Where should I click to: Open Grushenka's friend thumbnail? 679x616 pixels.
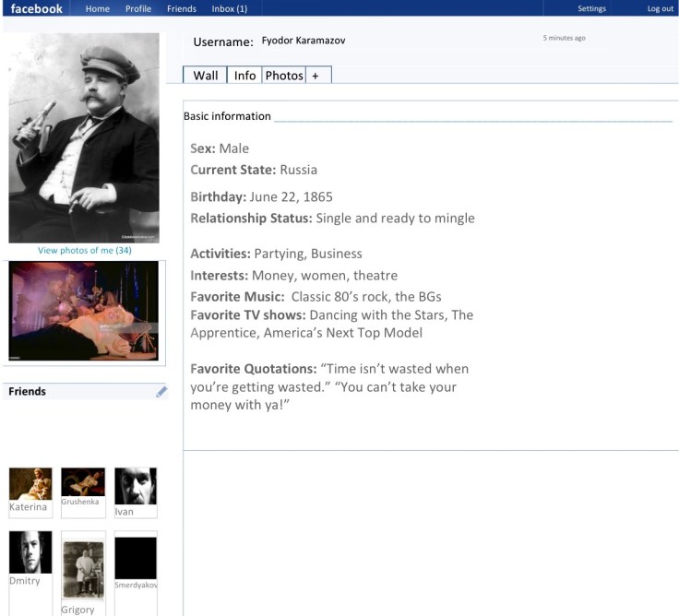pyautogui.click(x=83, y=481)
